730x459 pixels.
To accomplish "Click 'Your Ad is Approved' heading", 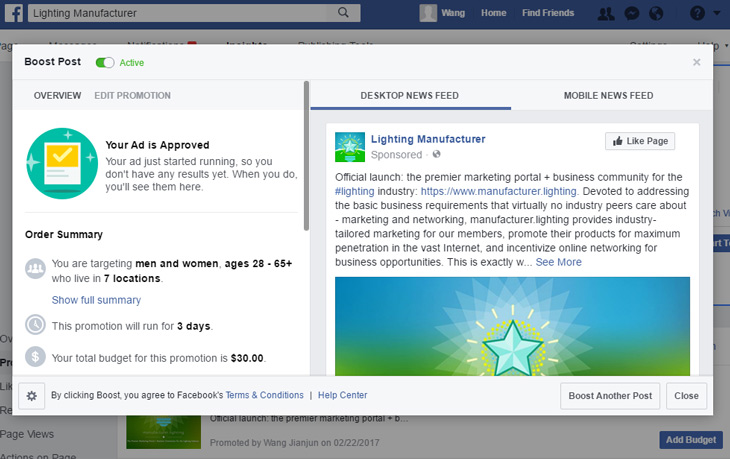I will [x=157, y=145].
